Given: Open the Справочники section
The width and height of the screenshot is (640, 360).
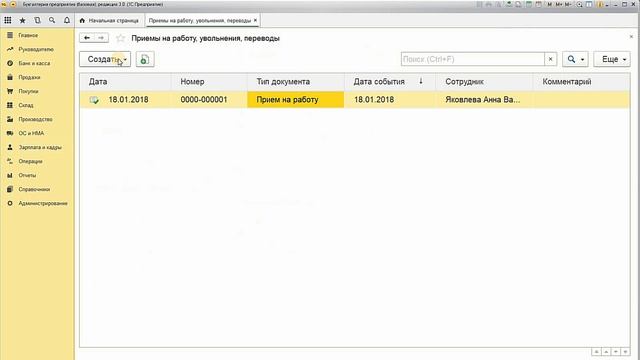Looking at the screenshot, I should 34,189.
